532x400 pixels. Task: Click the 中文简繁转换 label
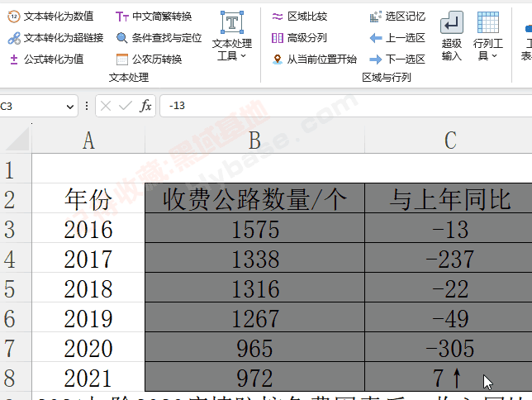pyautogui.click(x=162, y=17)
